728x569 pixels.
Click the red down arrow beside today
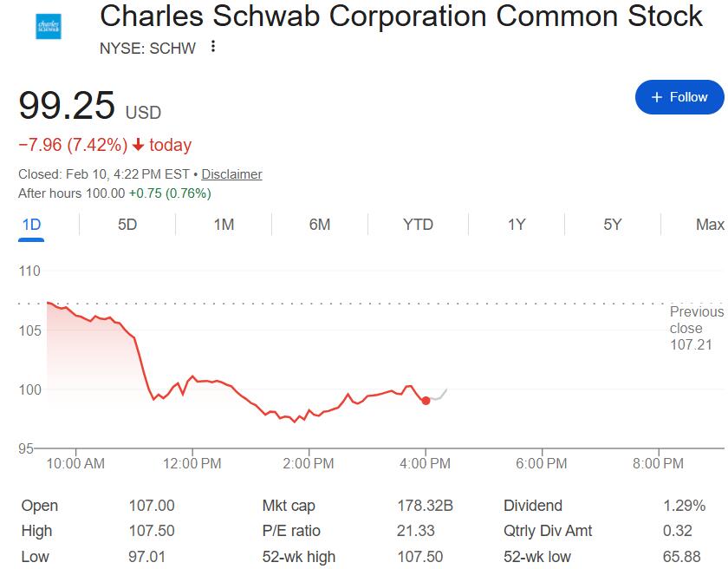(138, 145)
